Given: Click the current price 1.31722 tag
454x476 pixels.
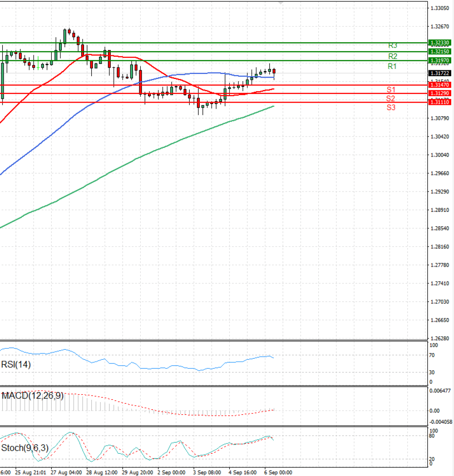Looking at the screenshot, I should point(440,73).
